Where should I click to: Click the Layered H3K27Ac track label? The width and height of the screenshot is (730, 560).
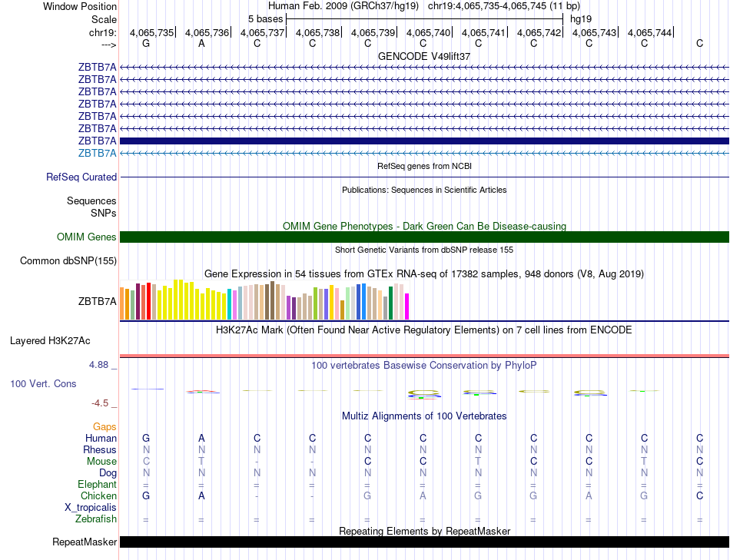coord(50,341)
